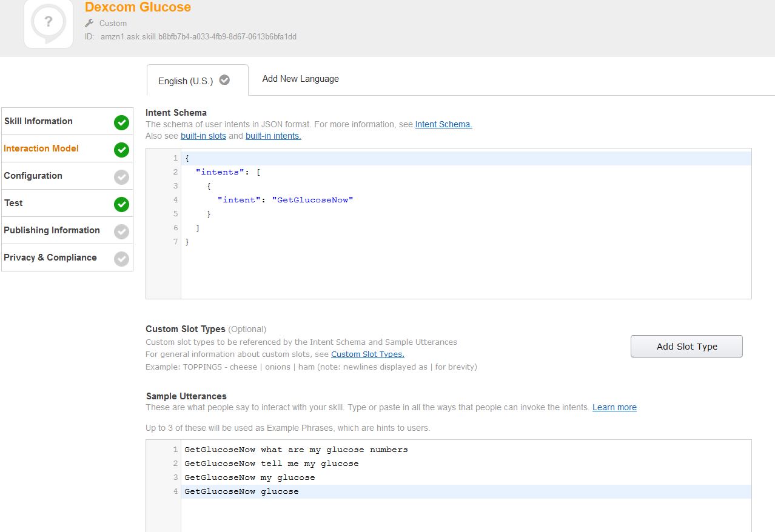The image size is (775, 532).
Task: Open the Intent Schema documentation link
Action: click(443, 124)
